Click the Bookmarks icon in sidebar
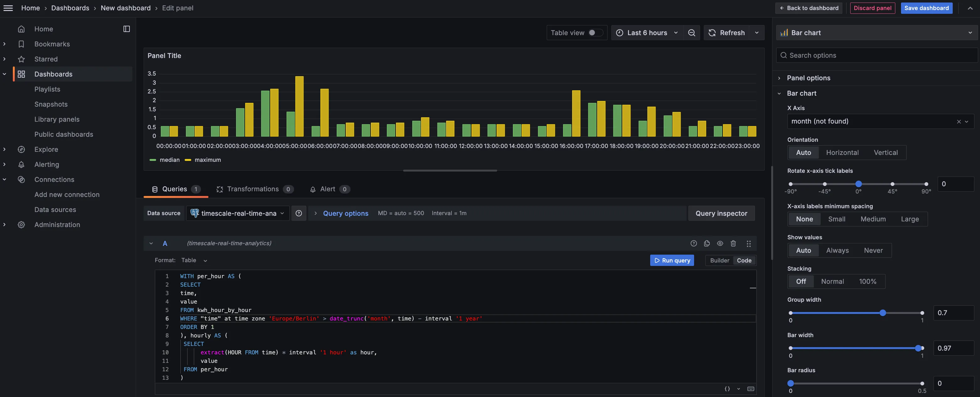The image size is (980, 397). (x=21, y=44)
